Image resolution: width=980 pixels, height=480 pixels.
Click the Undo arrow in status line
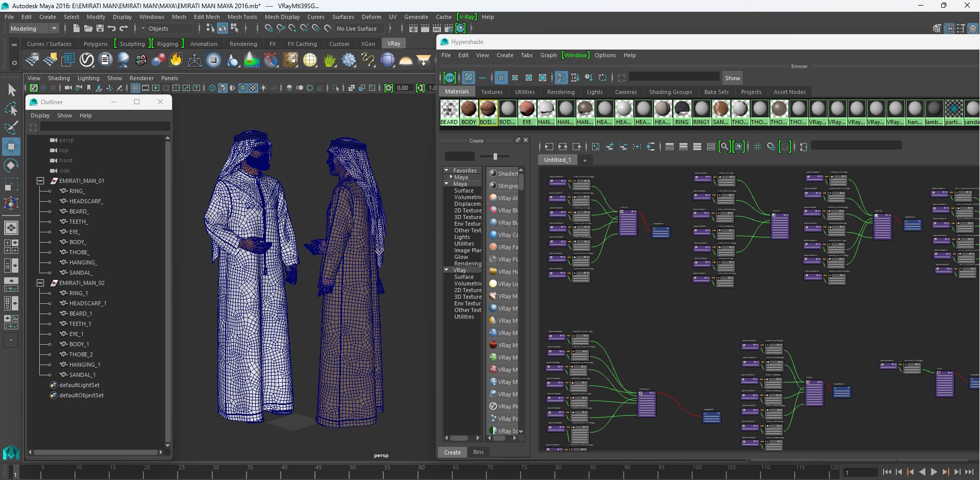(x=112, y=29)
